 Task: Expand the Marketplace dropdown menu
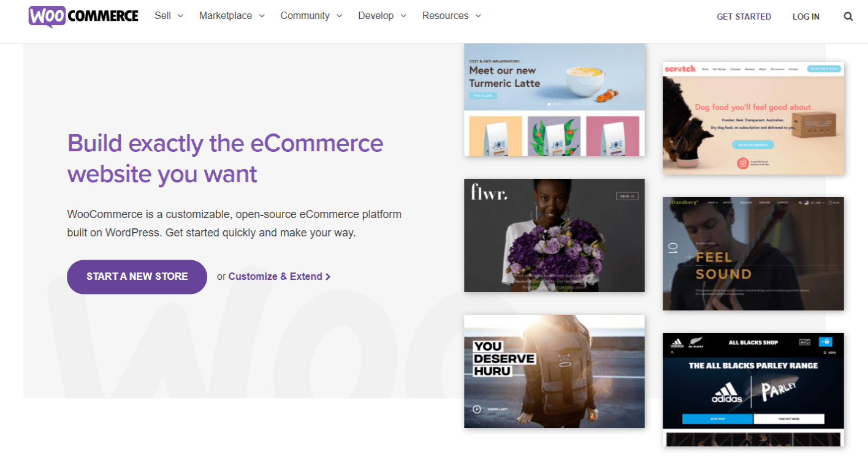(x=232, y=16)
